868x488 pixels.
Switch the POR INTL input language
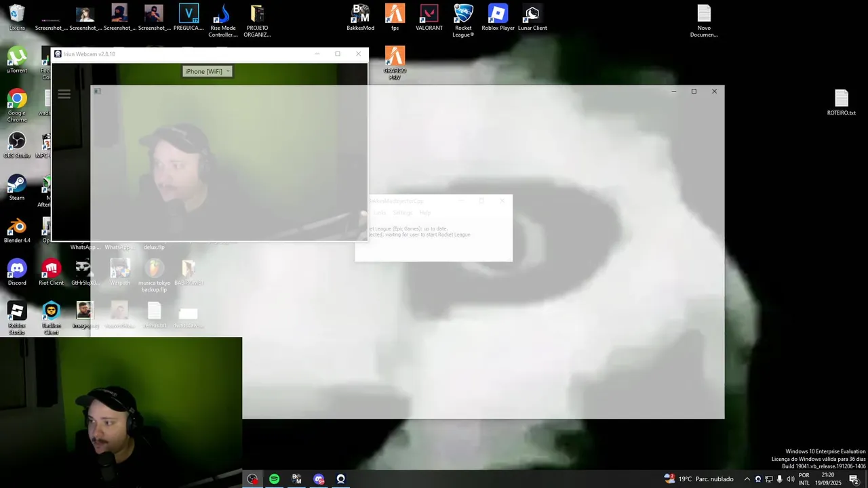click(x=804, y=479)
